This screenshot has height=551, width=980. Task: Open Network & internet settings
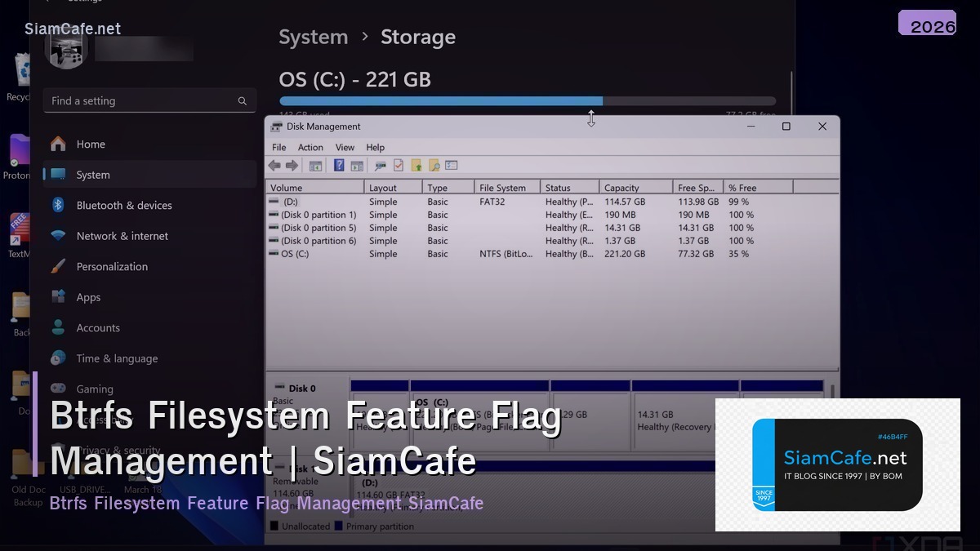click(x=121, y=235)
